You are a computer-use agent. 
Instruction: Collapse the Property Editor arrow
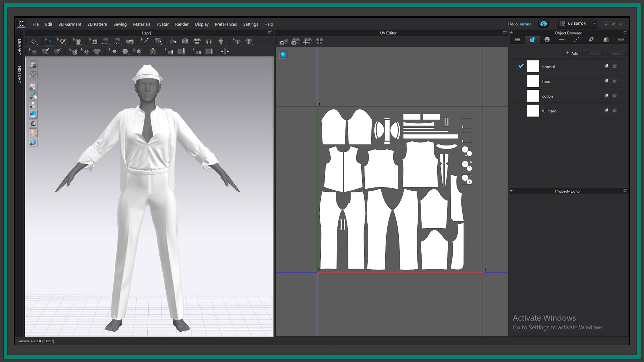tap(512, 191)
